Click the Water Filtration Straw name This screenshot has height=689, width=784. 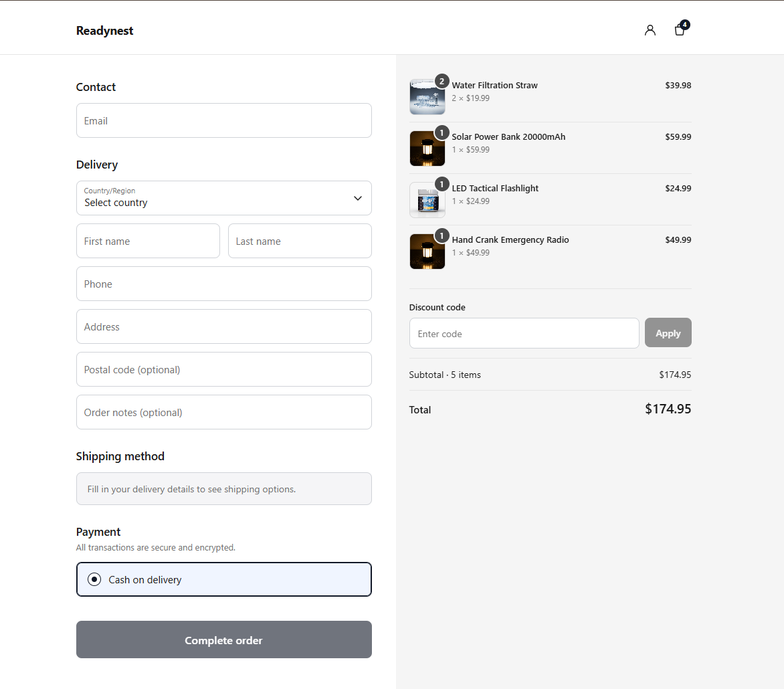494,86
